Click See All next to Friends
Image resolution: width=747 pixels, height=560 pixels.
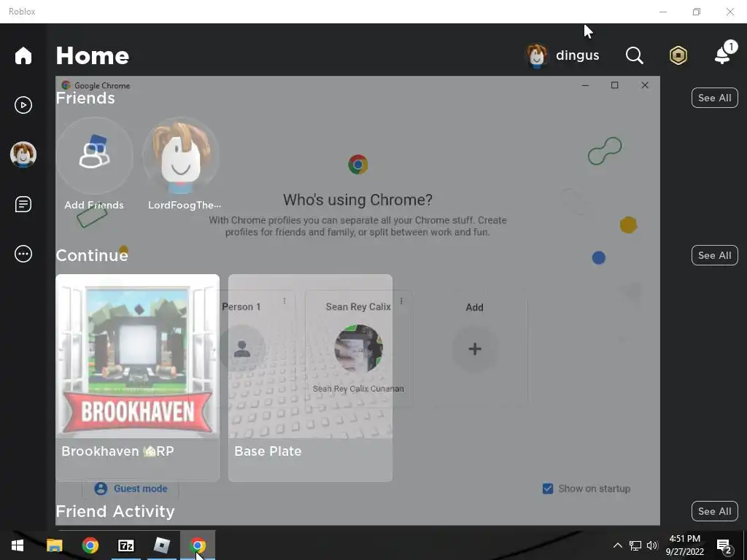tap(714, 98)
